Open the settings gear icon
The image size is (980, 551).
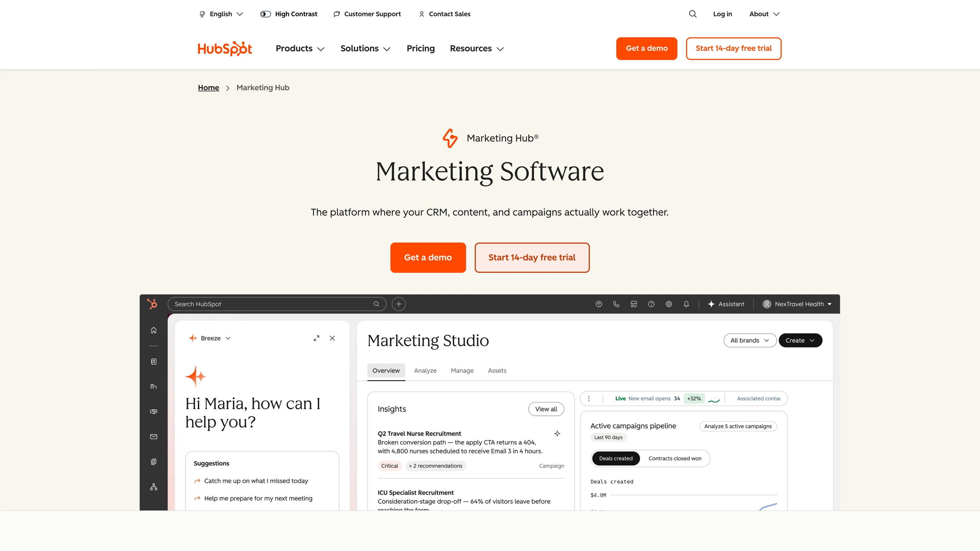tap(669, 304)
